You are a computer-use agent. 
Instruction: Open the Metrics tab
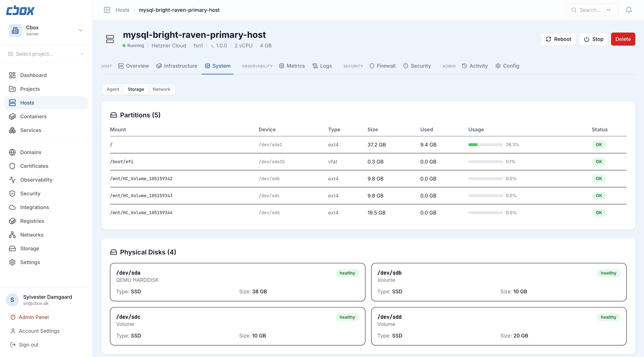pos(292,66)
